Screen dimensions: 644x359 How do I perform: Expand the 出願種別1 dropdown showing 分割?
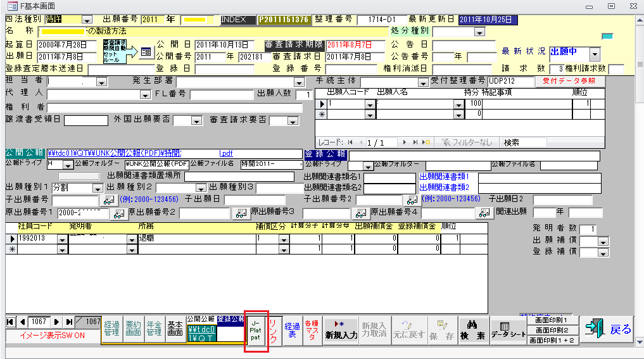point(97,188)
